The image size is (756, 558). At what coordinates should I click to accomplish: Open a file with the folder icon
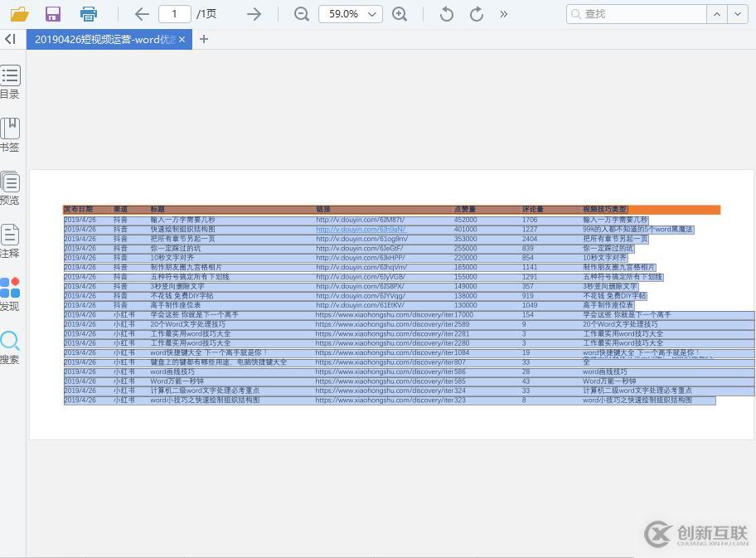(20, 14)
